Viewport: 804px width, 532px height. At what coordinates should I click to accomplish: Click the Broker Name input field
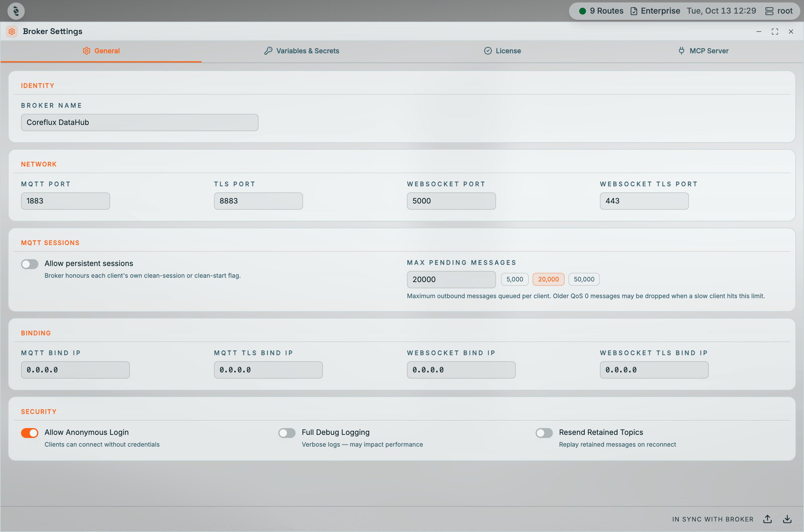pos(140,122)
